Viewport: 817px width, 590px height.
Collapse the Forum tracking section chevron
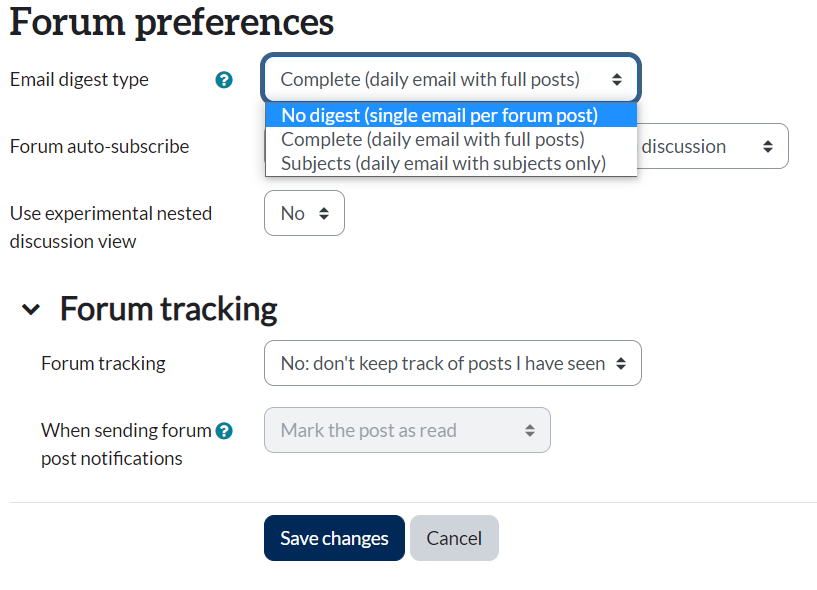pyautogui.click(x=31, y=310)
